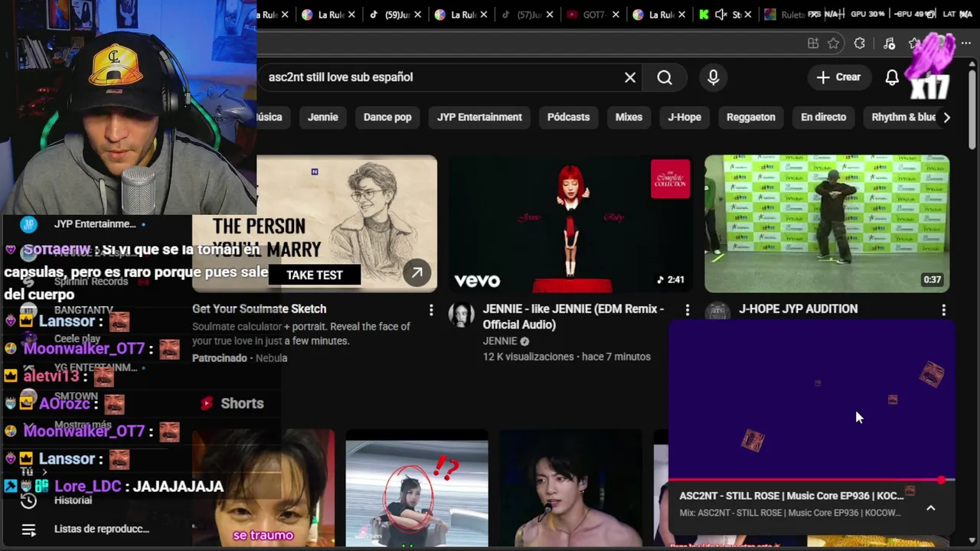The image size is (980, 551).
Task: Select the J-Hope filter chip
Action: tap(684, 117)
